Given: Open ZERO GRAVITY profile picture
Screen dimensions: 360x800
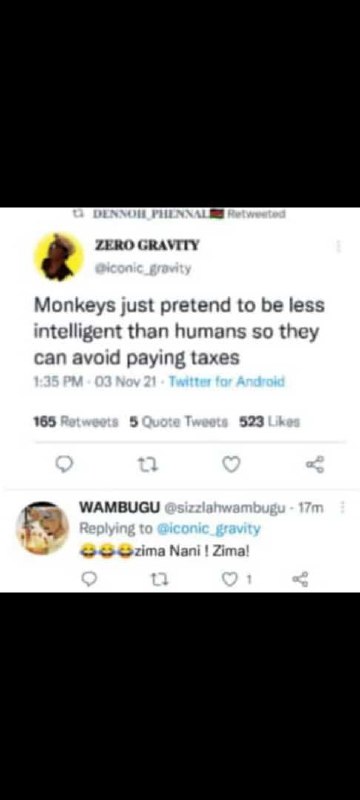Looking at the screenshot, I should (59, 257).
